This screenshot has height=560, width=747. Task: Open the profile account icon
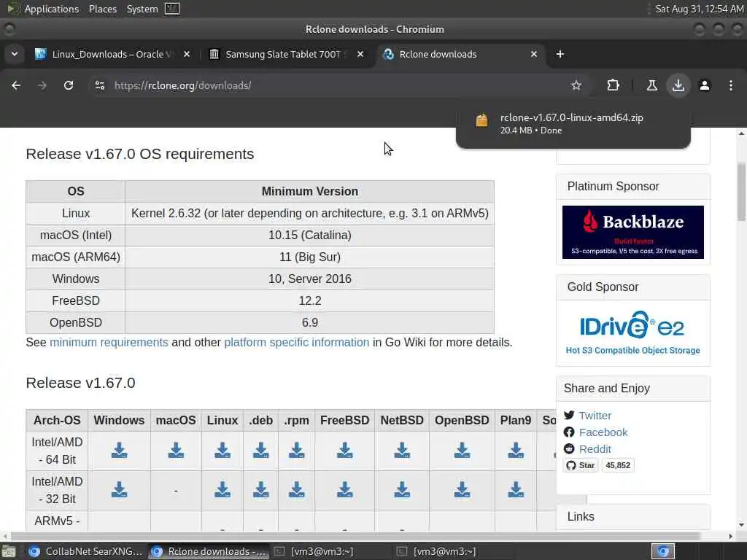[704, 85]
